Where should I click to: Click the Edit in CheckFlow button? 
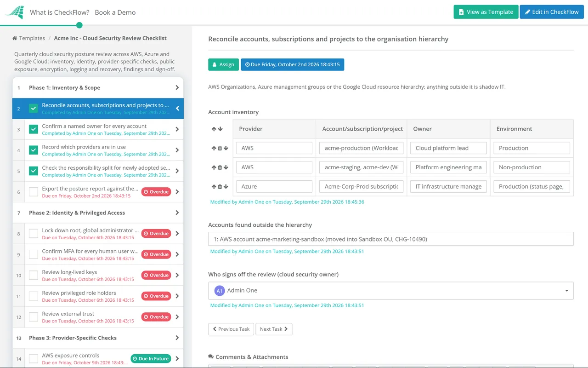point(552,12)
